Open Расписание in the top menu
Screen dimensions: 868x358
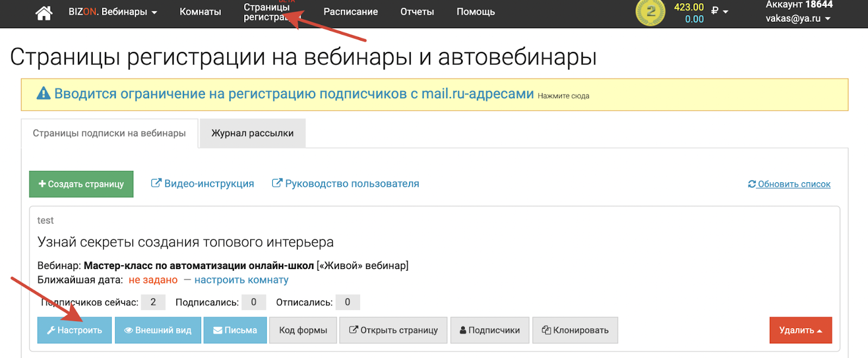350,12
